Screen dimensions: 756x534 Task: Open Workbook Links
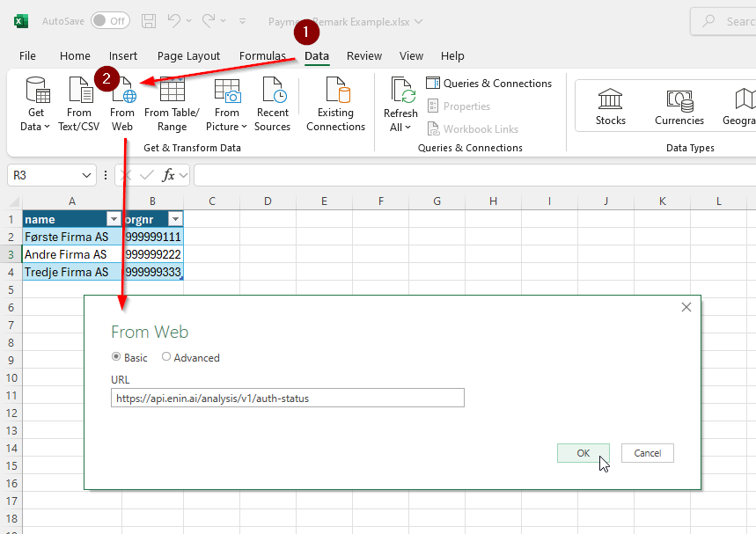pos(473,129)
